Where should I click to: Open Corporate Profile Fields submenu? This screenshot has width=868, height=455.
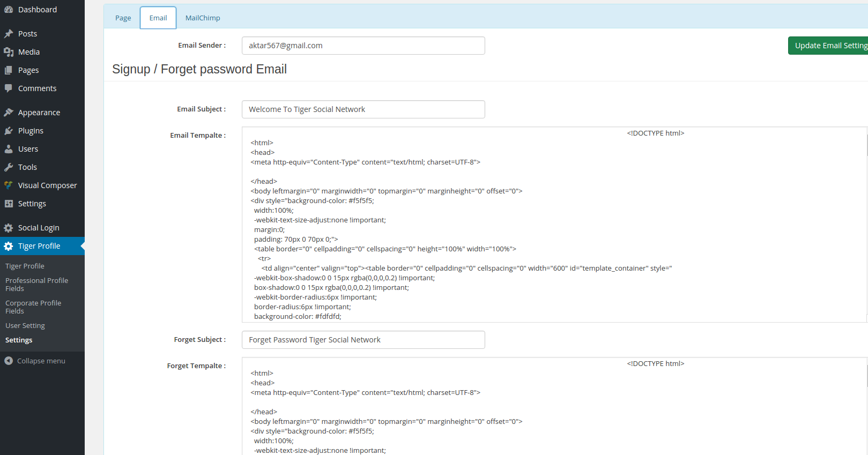(33, 307)
